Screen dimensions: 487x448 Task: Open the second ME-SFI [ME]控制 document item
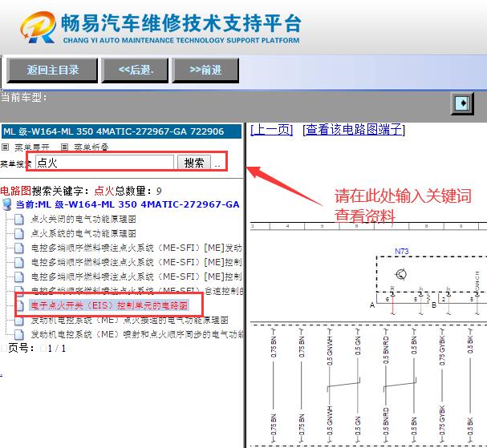pyautogui.click(x=136, y=276)
